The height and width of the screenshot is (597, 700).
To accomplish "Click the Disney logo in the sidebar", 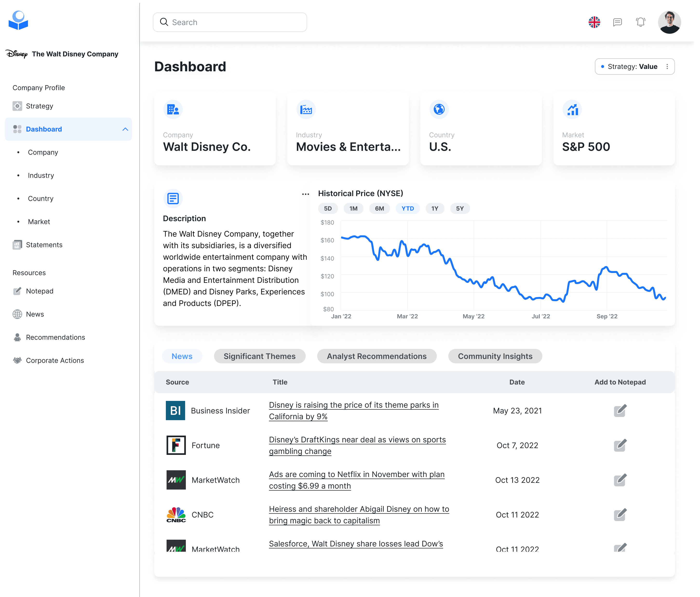I will pos(17,54).
